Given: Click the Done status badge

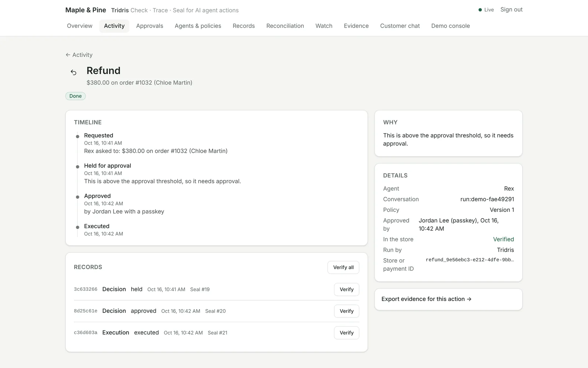Looking at the screenshot, I should (75, 96).
